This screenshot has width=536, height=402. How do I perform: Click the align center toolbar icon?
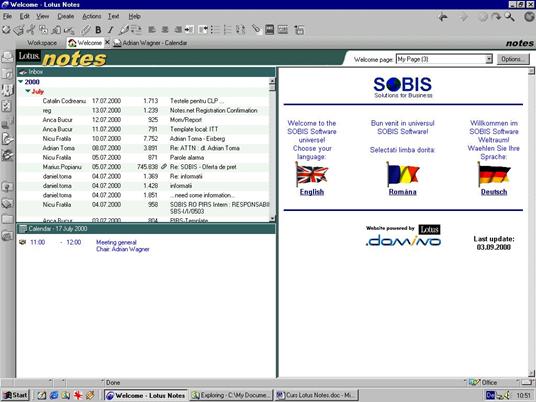coord(165,30)
